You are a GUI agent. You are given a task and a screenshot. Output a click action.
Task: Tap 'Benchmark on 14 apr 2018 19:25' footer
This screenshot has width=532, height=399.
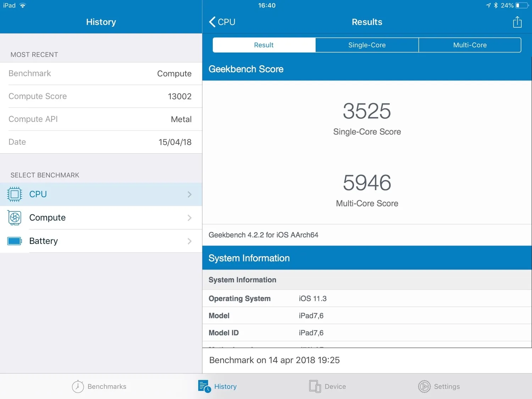click(275, 360)
